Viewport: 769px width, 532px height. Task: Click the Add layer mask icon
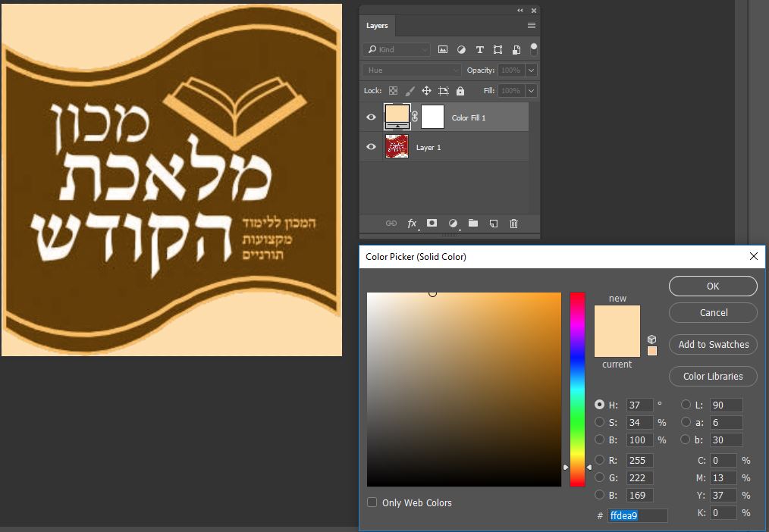point(432,224)
